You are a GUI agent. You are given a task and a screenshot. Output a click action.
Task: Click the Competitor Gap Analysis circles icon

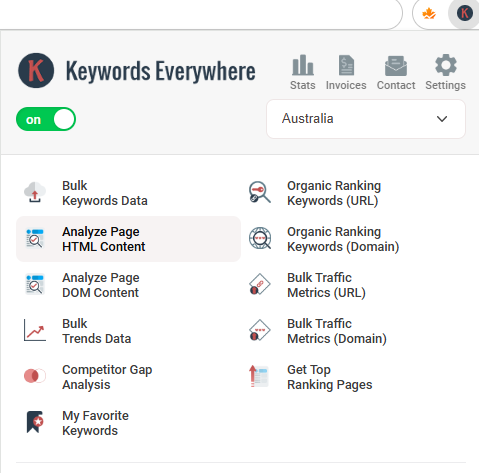pyautogui.click(x=35, y=376)
